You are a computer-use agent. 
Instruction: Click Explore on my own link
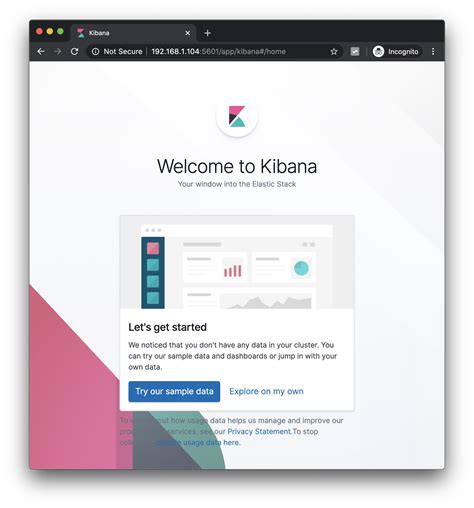(x=266, y=391)
